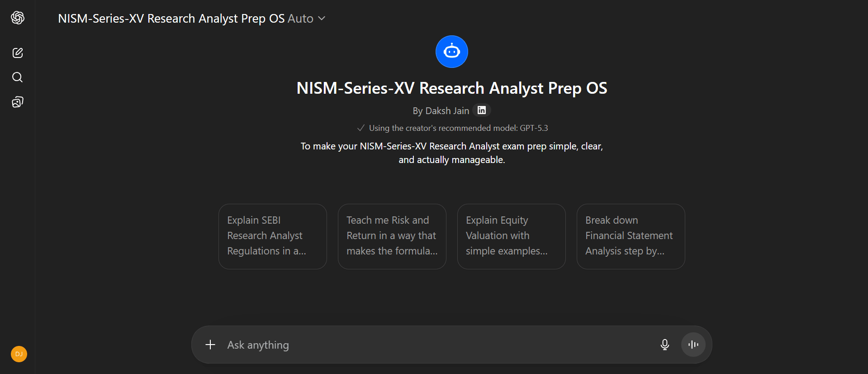
Task: Launch voice mode with the waveform button
Action: click(693, 345)
